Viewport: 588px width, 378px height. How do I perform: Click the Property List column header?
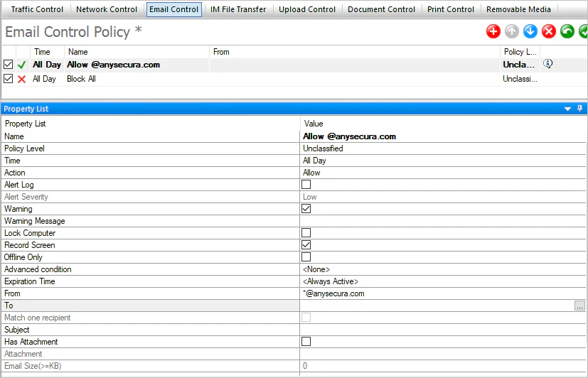coord(151,124)
